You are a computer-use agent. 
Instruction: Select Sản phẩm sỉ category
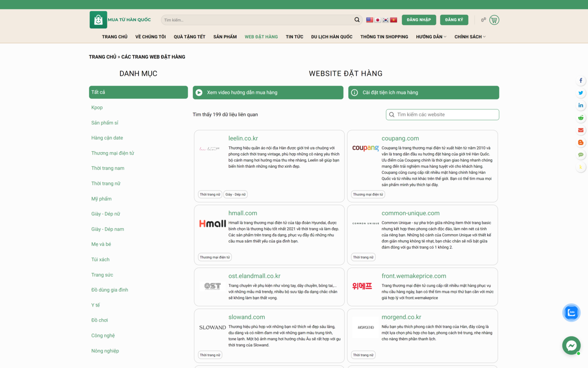point(105,123)
